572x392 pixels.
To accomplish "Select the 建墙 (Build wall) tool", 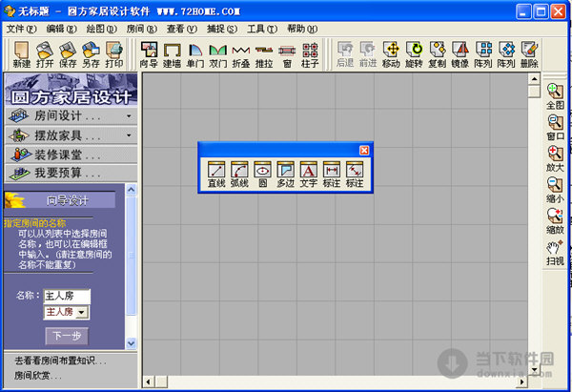I will (x=173, y=53).
